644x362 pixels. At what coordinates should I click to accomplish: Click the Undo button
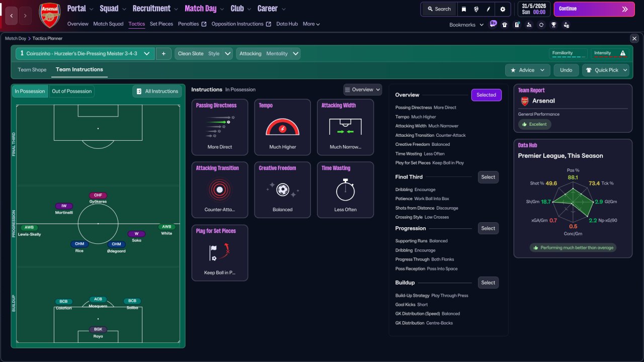pyautogui.click(x=566, y=70)
